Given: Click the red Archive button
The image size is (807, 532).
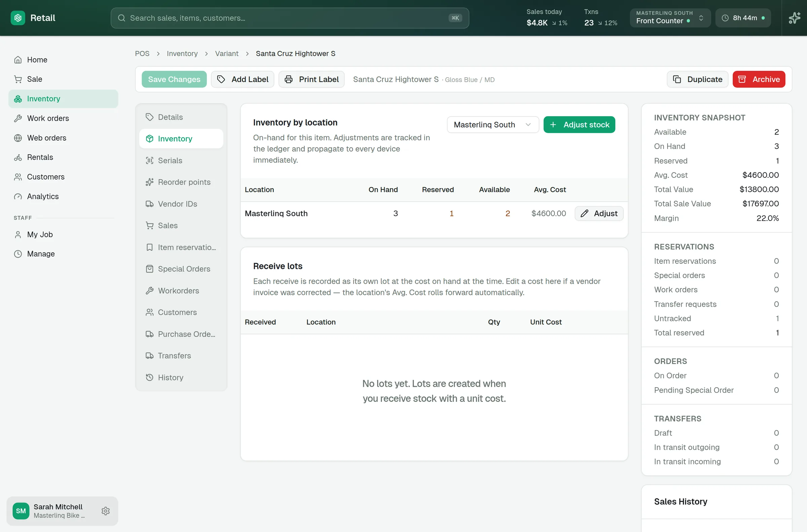Looking at the screenshot, I should (759, 79).
